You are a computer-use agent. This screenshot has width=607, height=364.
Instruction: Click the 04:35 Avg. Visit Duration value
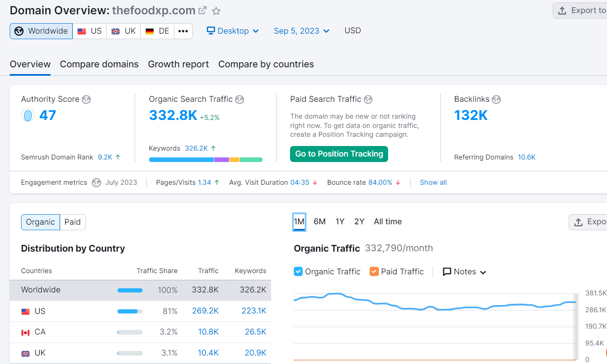click(x=300, y=183)
